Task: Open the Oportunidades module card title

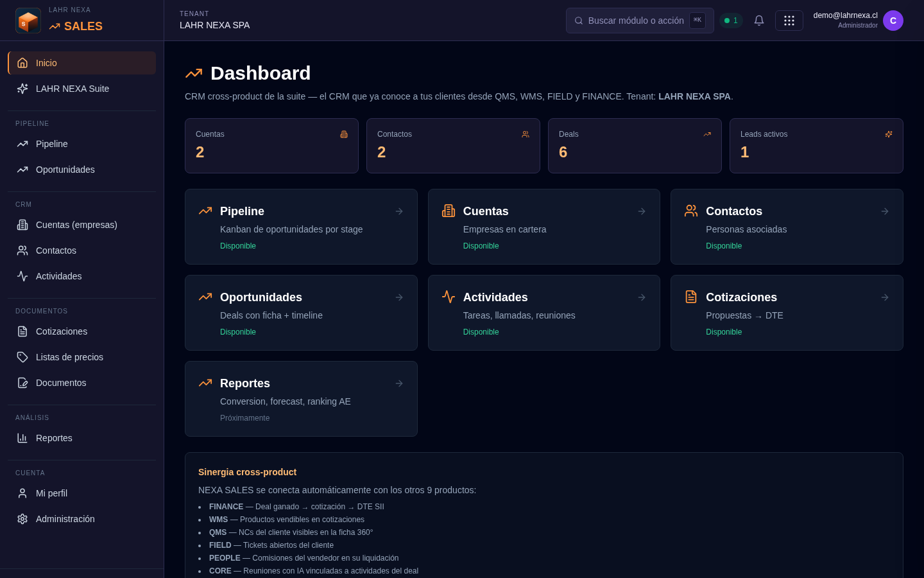Action: coord(261,297)
